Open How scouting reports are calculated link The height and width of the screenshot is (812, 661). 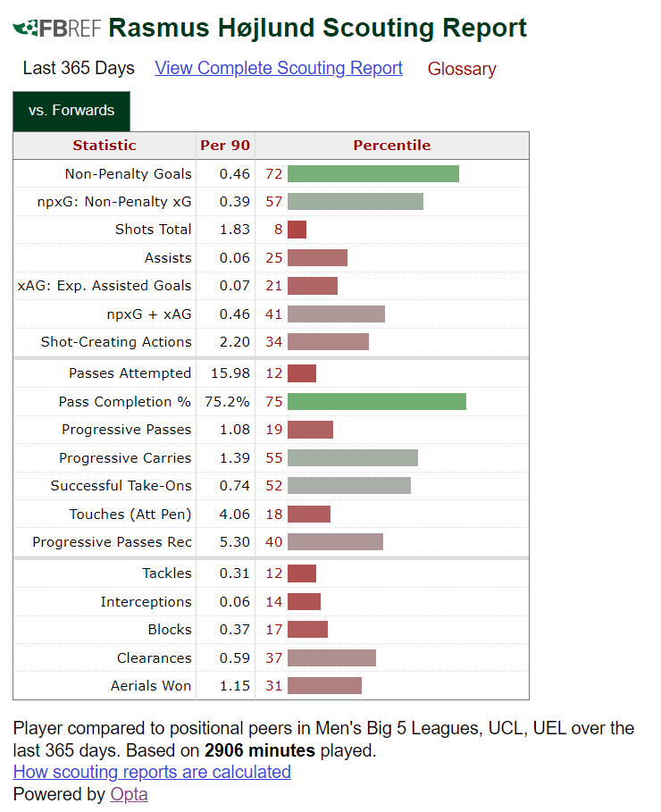[x=152, y=772]
